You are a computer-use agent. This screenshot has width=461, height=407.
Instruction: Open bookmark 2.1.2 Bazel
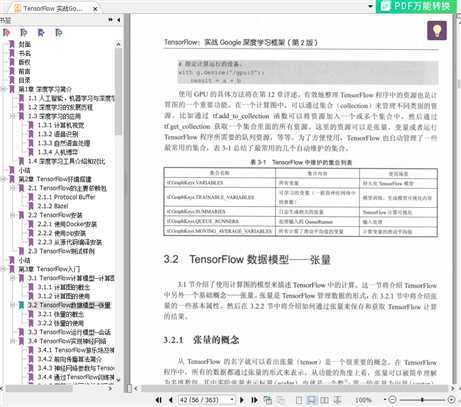coord(53,206)
